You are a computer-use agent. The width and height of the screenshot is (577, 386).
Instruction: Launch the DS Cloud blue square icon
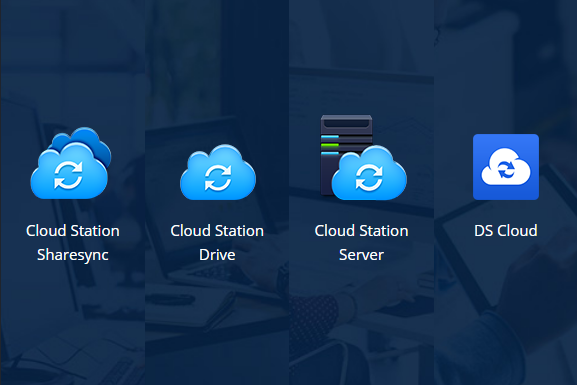point(506,167)
